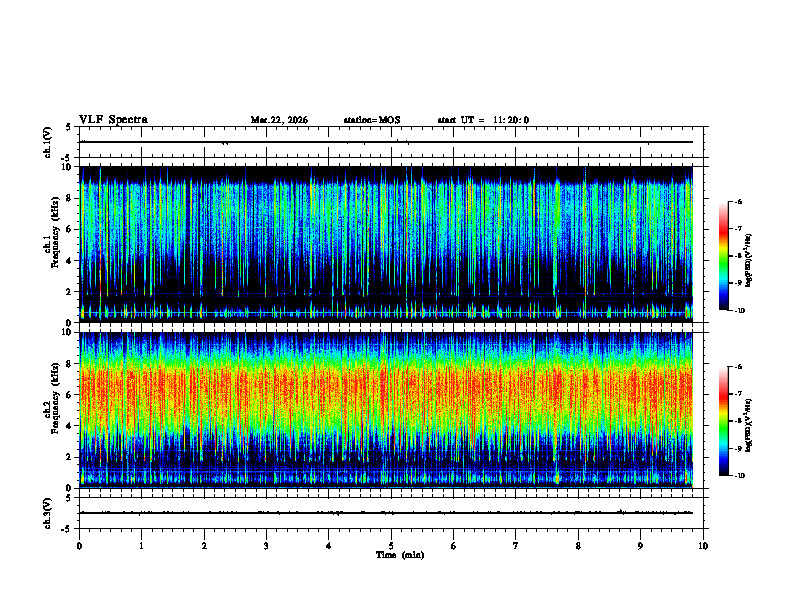Click the "-6" label on the ch.1 colorbar

(x=738, y=201)
